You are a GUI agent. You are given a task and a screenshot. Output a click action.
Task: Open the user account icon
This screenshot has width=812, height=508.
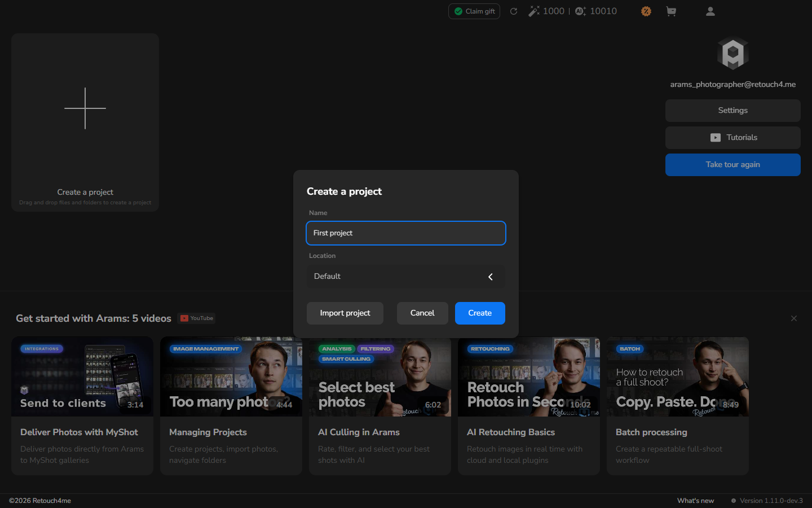[x=710, y=11]
